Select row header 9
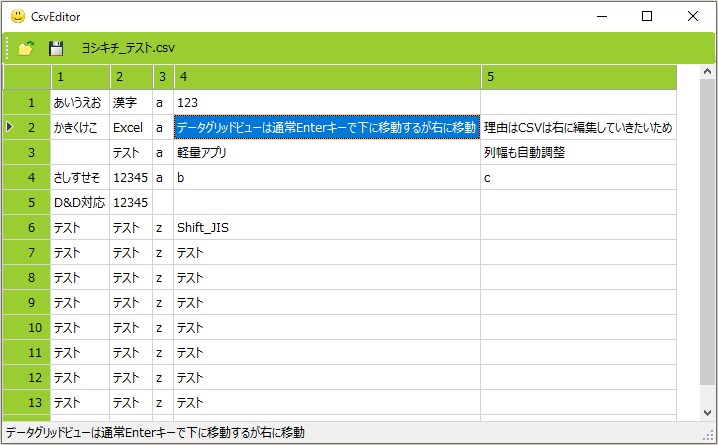Image resolution: width=718 pixels, height=445 pixels. [27, 302]
